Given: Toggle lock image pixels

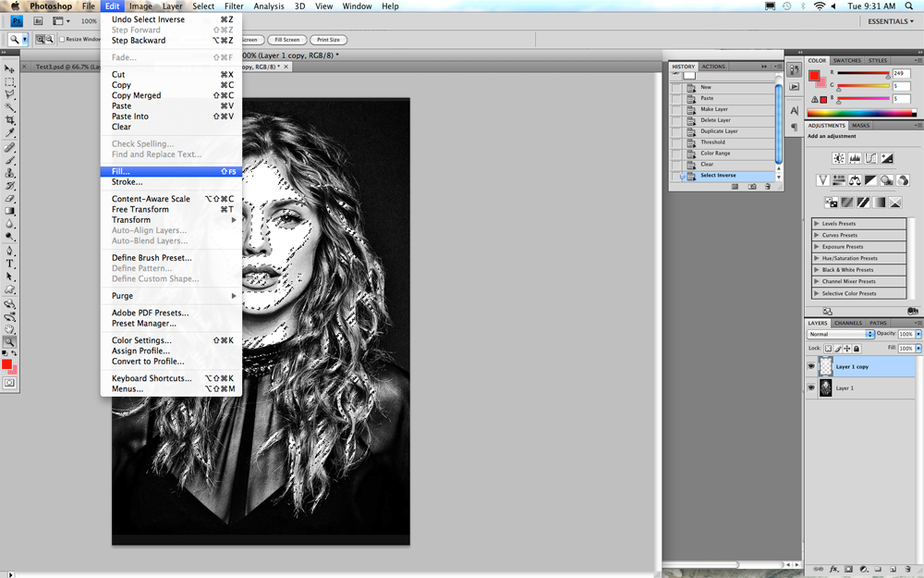Looking at the screenshot, I should pyautogui.click(x=838, y=349).
